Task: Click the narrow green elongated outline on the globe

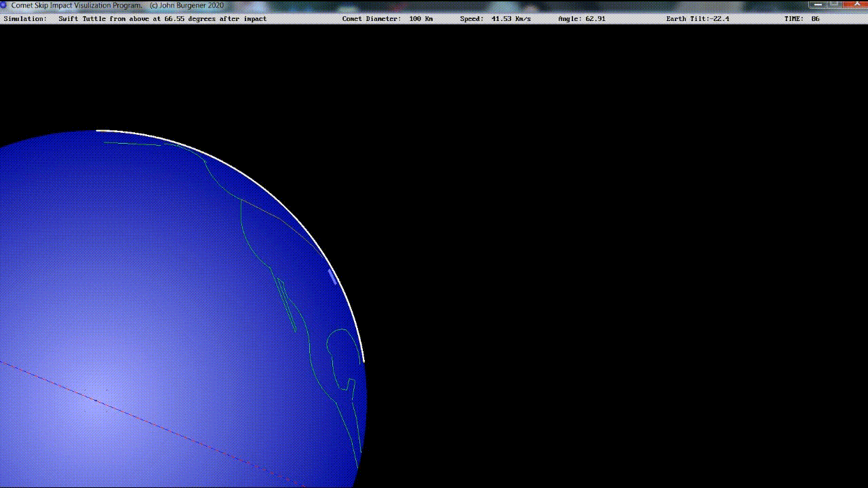Action: [286, 302]
